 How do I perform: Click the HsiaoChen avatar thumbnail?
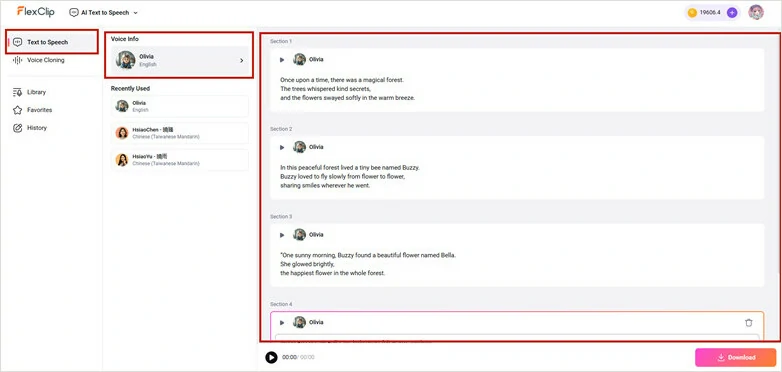pyautogui.click(x=122, y=133)
